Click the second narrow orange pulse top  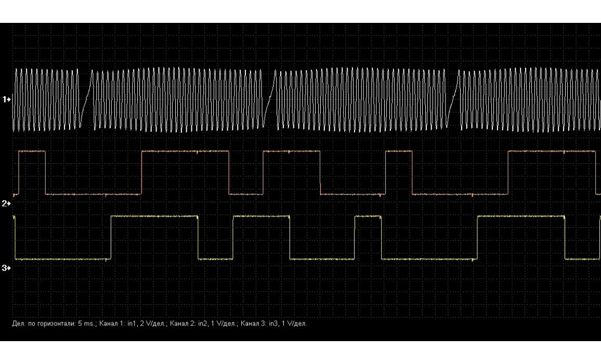[x=399, y=151]
